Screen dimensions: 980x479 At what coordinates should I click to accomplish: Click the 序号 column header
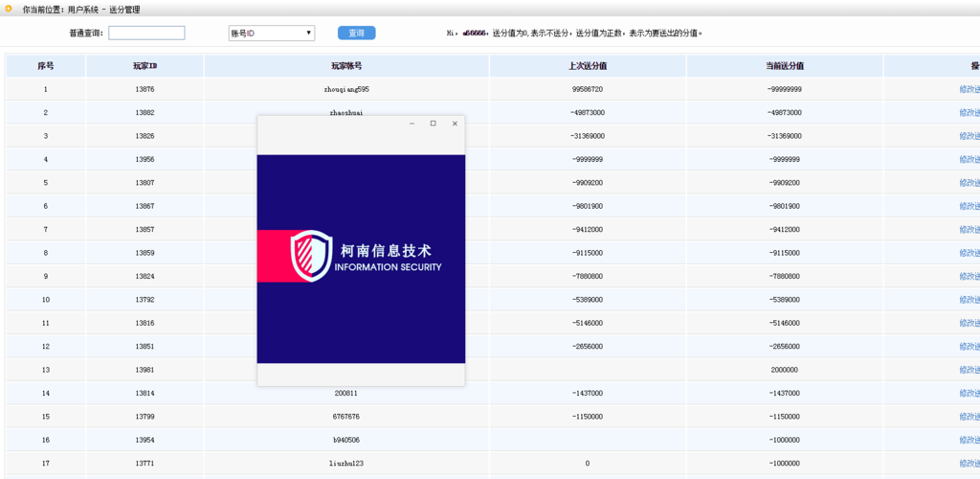pyautogui.click(x=46, y=66)
